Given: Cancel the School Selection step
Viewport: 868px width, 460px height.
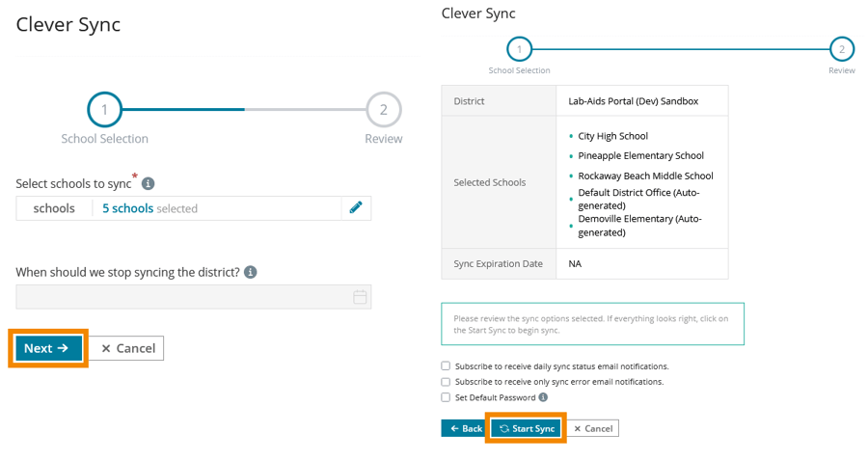Looking at the screenshot, I should click(x=127, y=348).
